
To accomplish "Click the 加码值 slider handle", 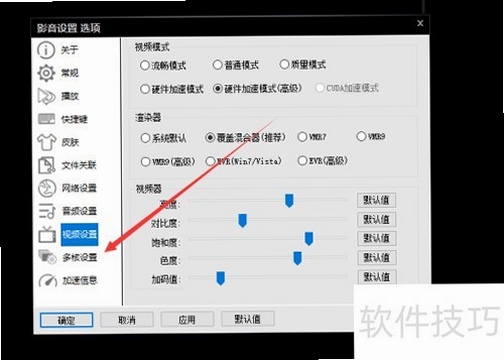I will [221, 278].
